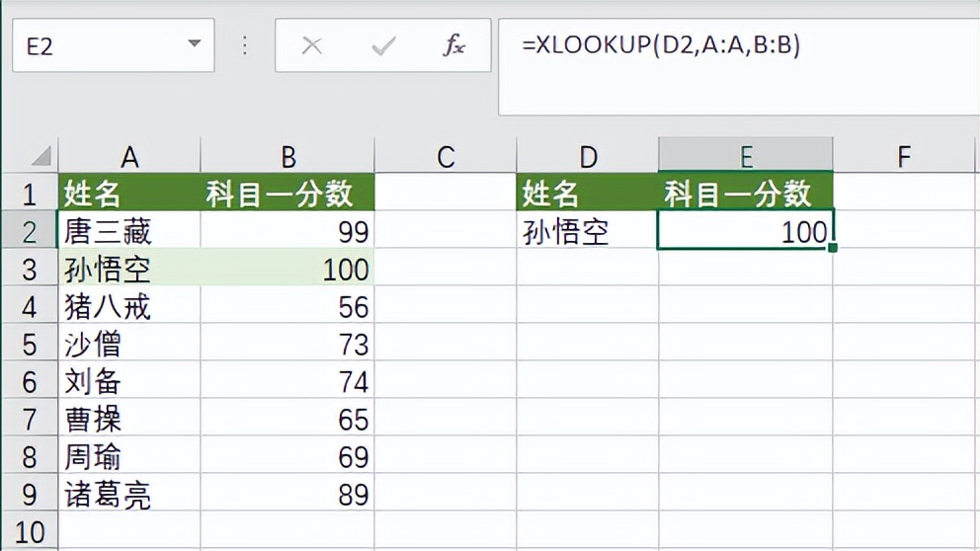Click the score 99 cell

click(x=287, y=230)
